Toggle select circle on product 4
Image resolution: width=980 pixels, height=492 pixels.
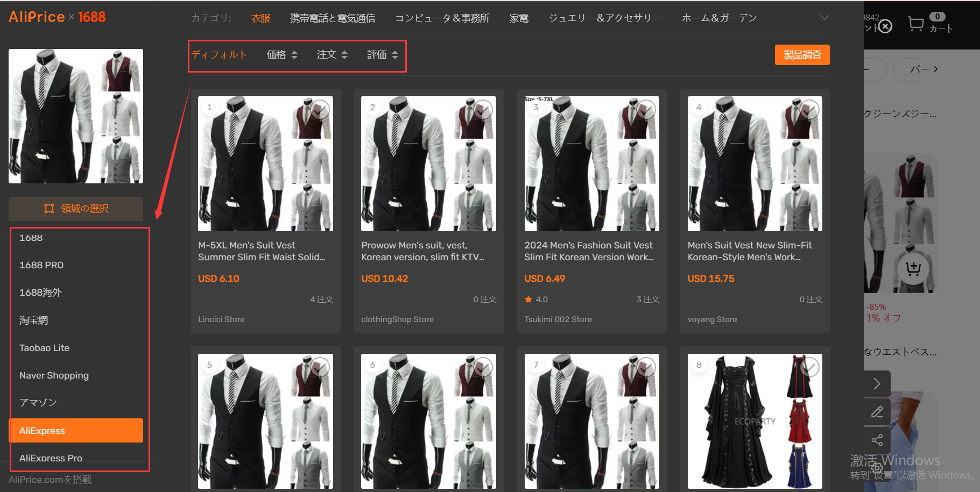(x=809, y=110)
